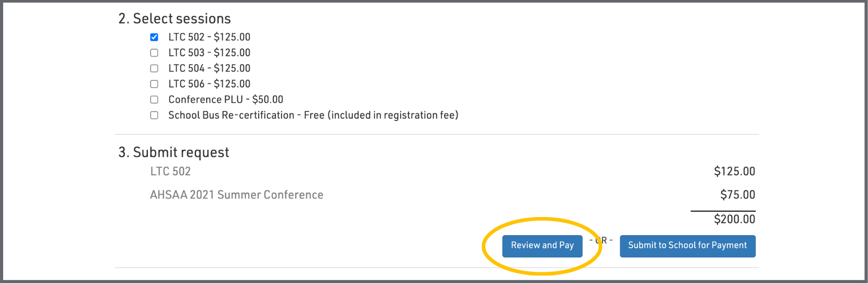Image resolution: width=868 pixels, height=284 pixels.
Task: Click the $75.00 conference fee amount
Action: tap(737, 195)
